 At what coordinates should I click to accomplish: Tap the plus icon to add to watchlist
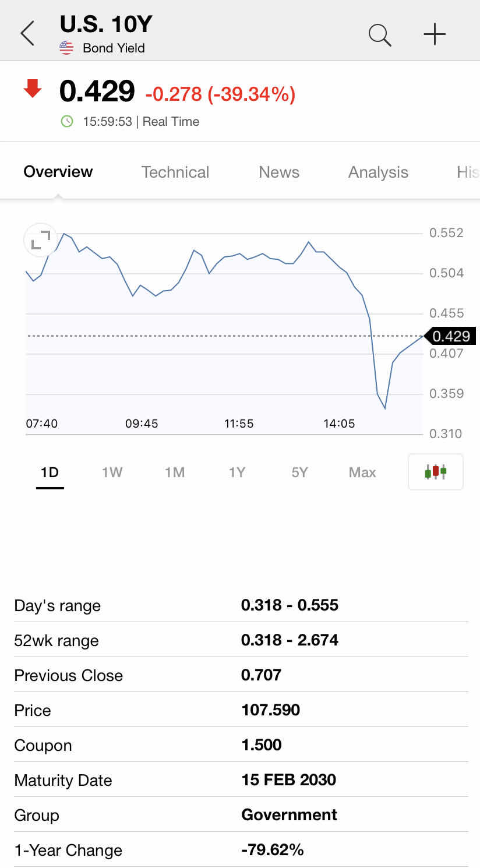point(435,34)
